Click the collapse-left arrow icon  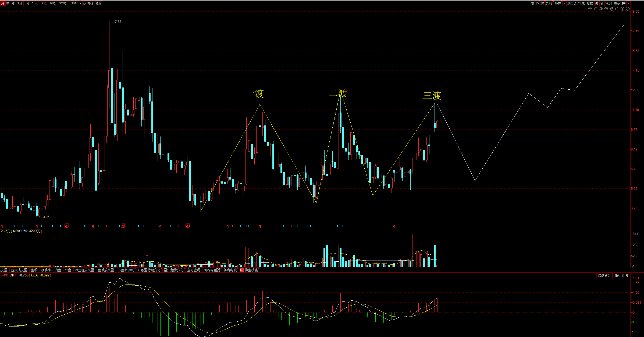[624, 3]
